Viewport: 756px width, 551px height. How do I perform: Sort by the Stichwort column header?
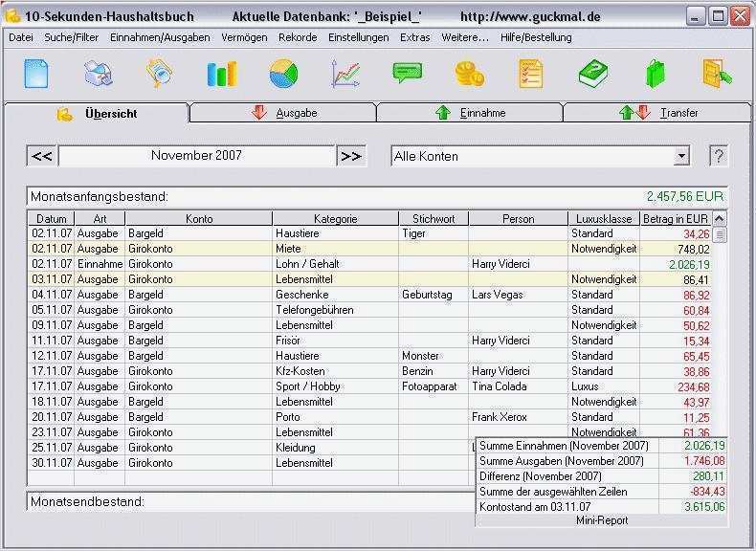[x=434, y=219]
